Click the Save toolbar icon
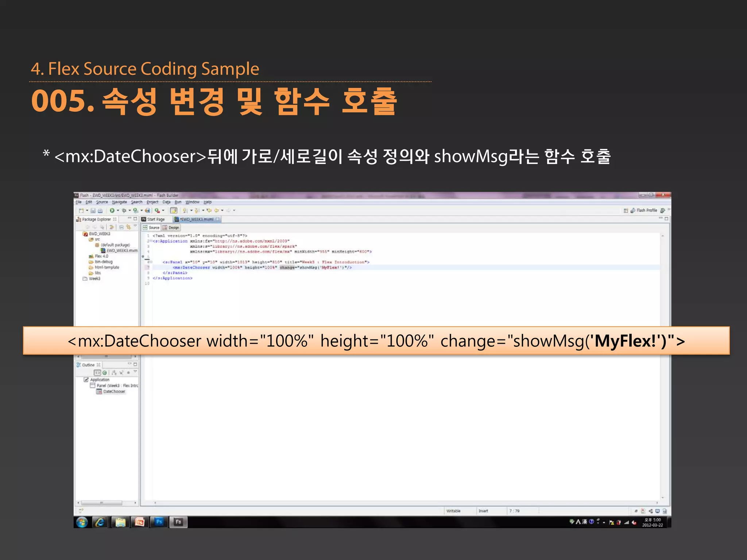747x560 pixels. [x=93, y=210]
